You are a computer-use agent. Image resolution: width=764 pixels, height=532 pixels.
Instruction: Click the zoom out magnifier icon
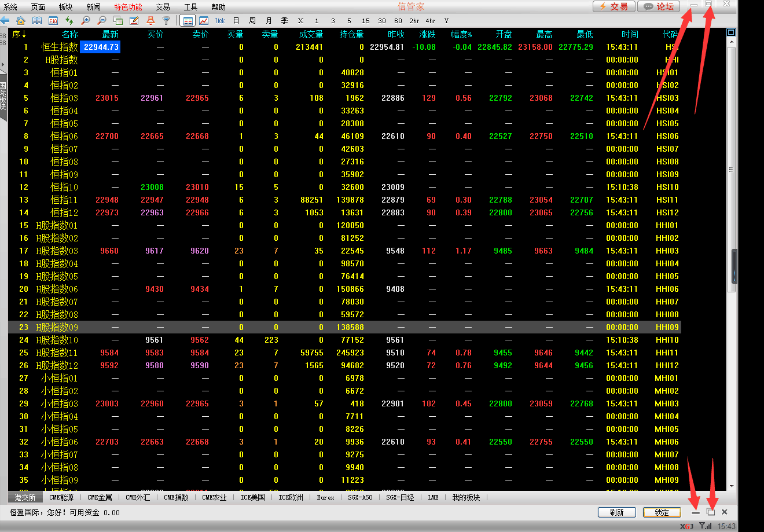102,21
